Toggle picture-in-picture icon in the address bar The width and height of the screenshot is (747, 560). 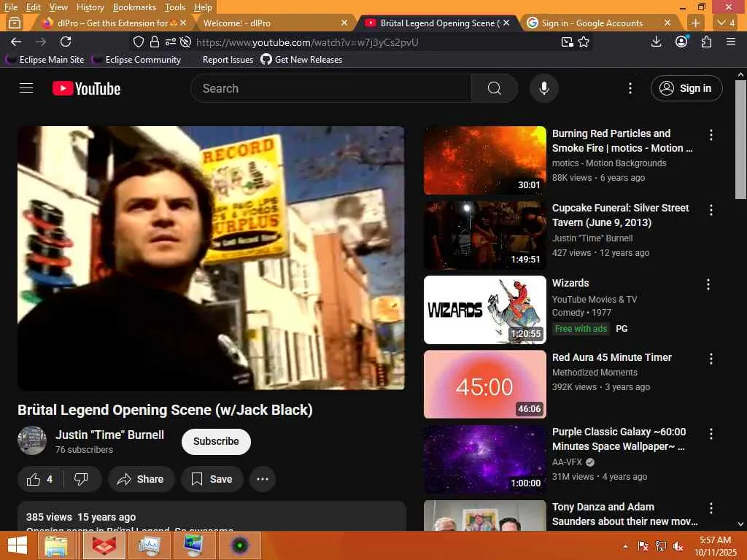[567, 42]
